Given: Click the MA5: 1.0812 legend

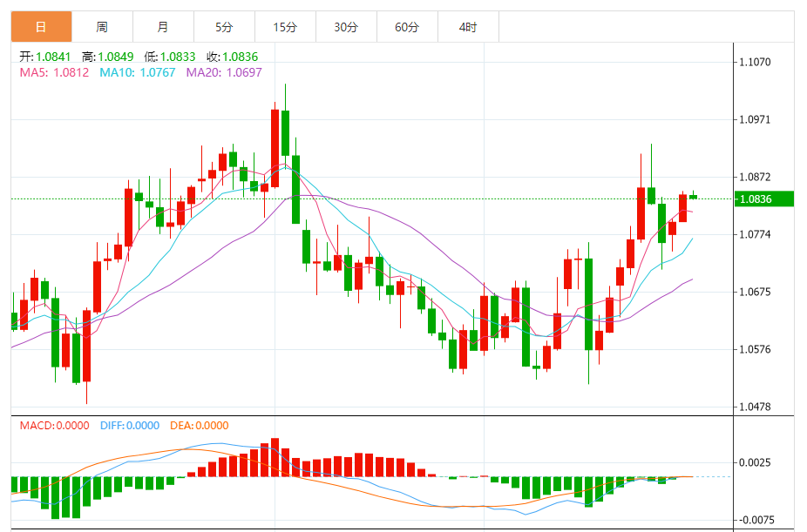Looking at the screenshot, I should tap(54, 72).
